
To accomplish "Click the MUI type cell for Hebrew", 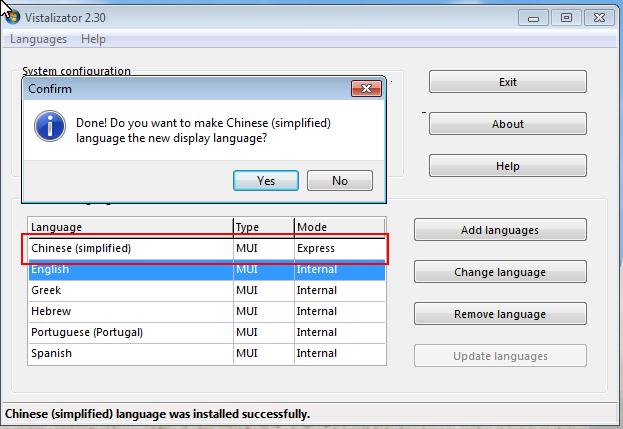I will (264, 312).
